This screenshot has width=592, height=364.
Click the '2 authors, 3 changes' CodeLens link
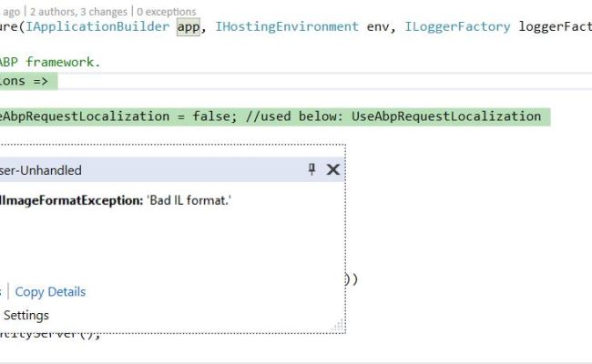(x=78, y=12)
